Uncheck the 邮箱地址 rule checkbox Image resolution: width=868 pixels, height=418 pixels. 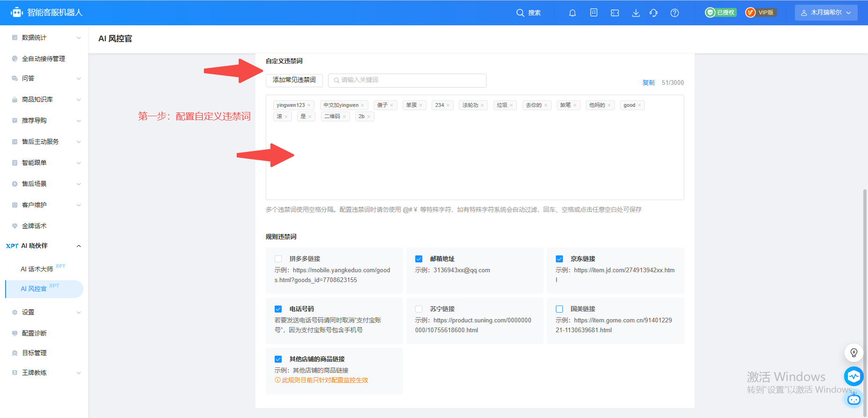point(419,259)
